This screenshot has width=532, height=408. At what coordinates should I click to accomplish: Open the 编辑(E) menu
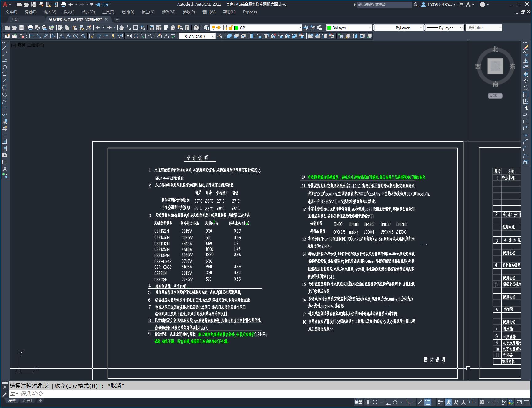(30, 12)
